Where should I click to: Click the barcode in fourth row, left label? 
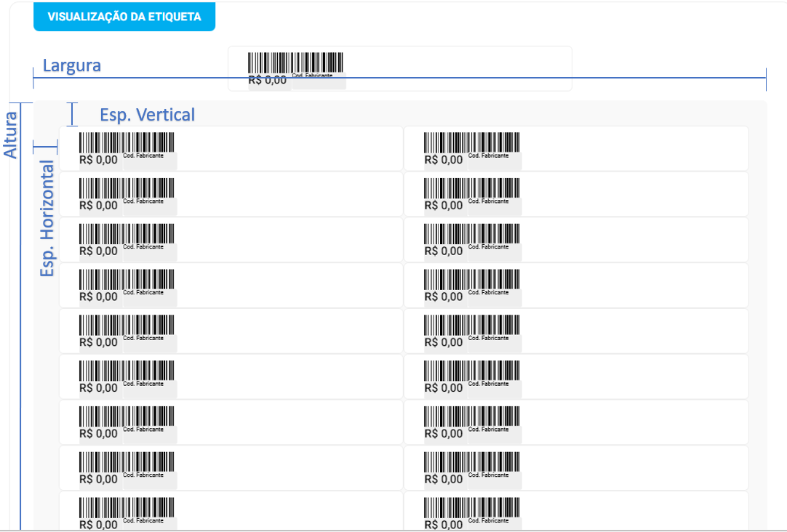tap(127, 280)
